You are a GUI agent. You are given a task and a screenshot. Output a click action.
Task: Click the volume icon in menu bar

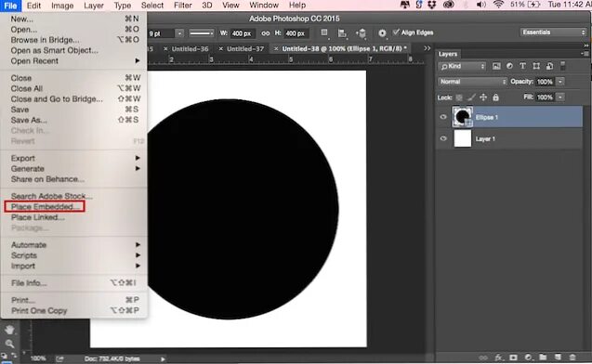(481, 5)
